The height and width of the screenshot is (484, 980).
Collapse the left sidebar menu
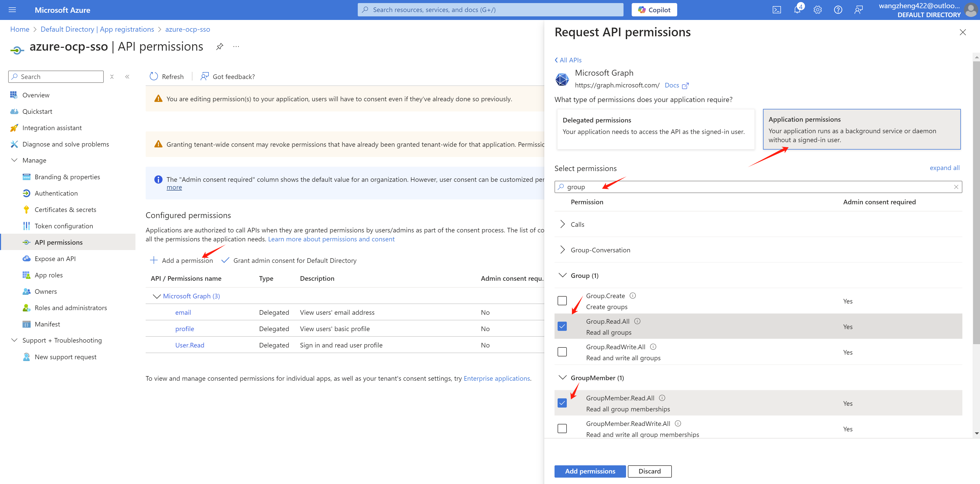(128, 76)
